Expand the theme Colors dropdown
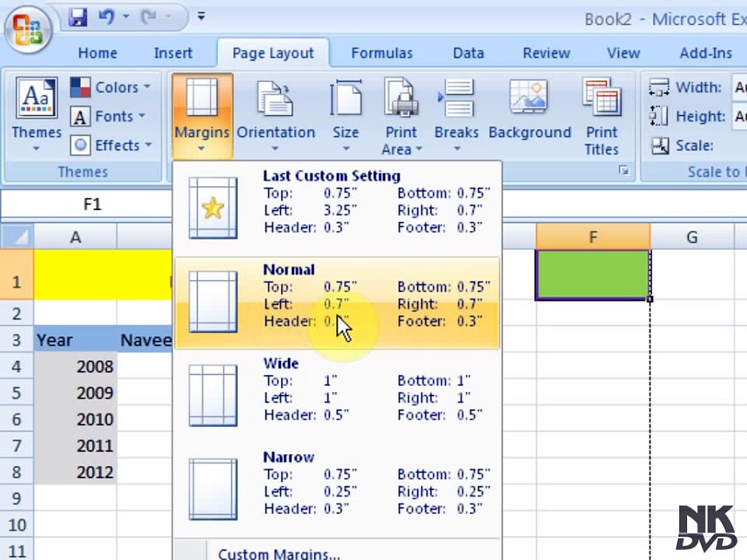This screenshot has height=560, width=747. tap(110, 88)
